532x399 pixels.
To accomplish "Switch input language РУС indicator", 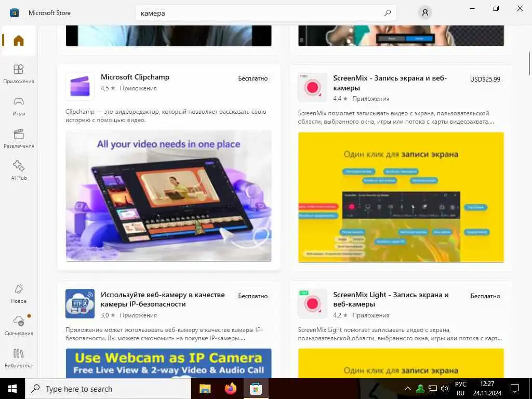I will [460, 389].
